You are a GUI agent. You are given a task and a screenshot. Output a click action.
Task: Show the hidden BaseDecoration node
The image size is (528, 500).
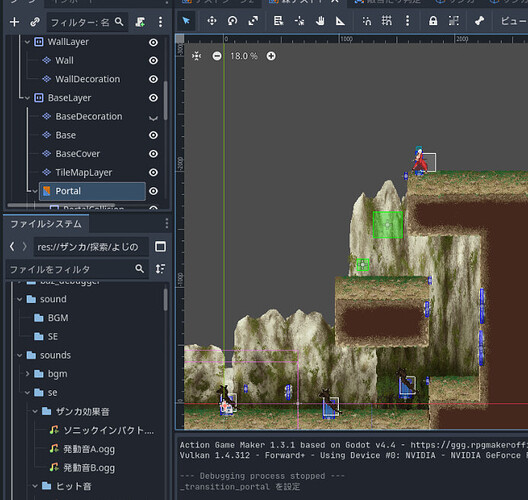click(x=153, y=117)
